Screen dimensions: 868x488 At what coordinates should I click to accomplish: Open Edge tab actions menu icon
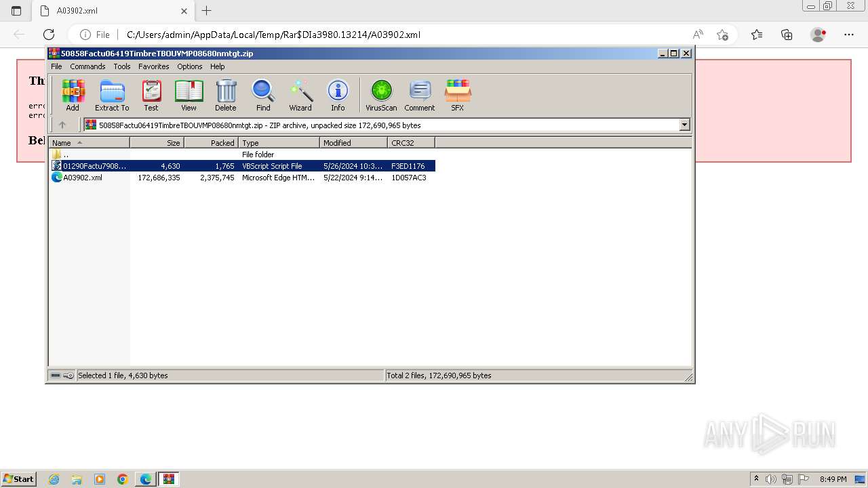click(x=16, y=11)
